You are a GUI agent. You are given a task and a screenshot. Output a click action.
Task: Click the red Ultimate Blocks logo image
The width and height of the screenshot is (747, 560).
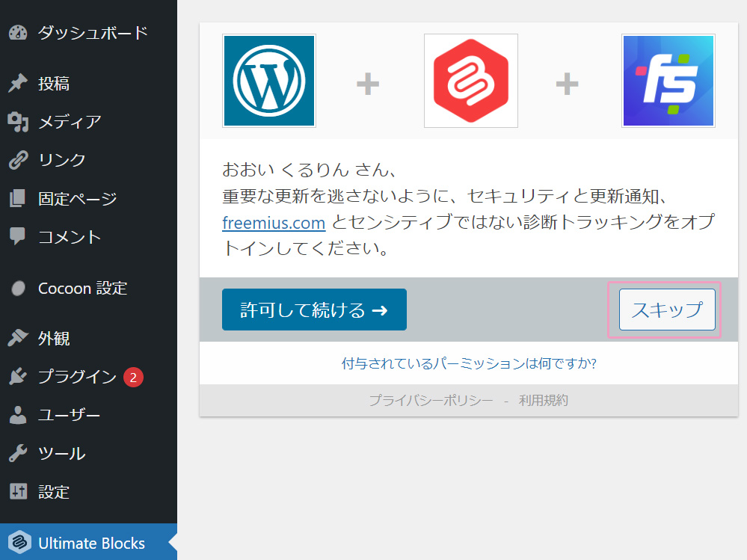pos(470,81)
